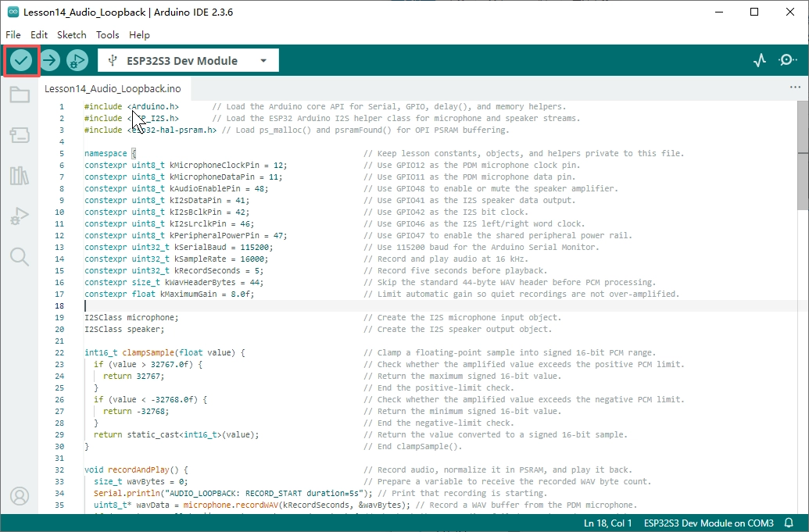Click 'return -32768;' on line 27
Screen dimensions: 809x532
coord(136,412)
